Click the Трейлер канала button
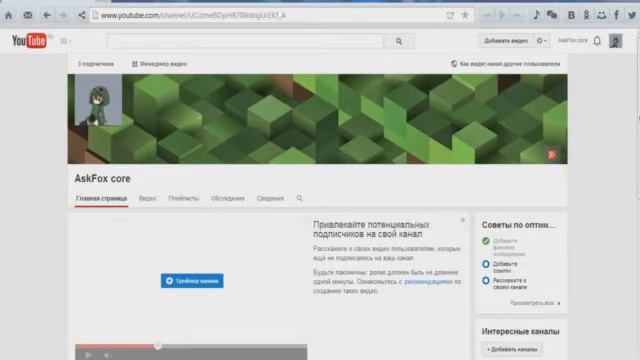The image size is (640, 360). (x=192, y=281)
